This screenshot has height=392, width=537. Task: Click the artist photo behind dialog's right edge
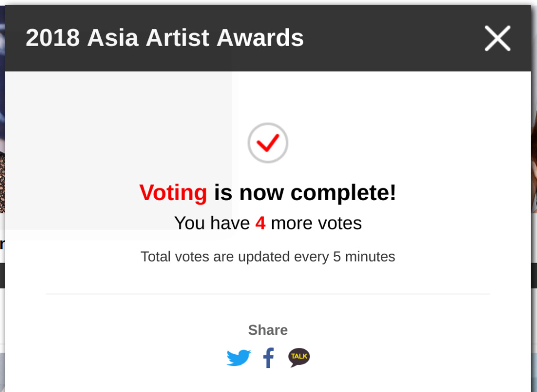point(534,161)
